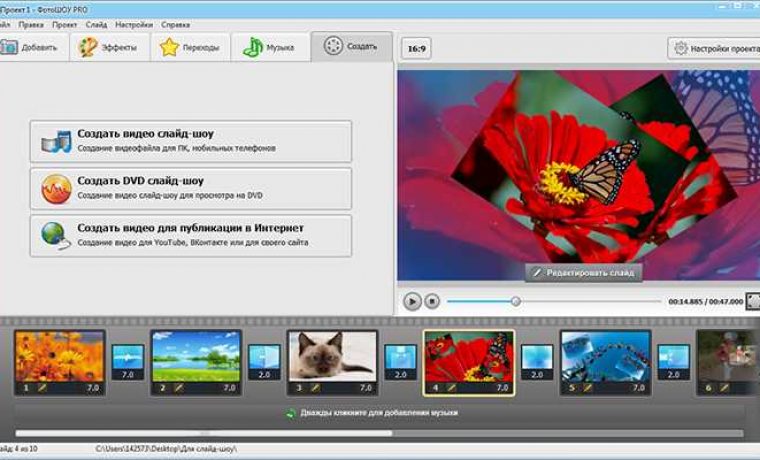Click the slide 4 duration value 7.0

(x=502, y=388)
